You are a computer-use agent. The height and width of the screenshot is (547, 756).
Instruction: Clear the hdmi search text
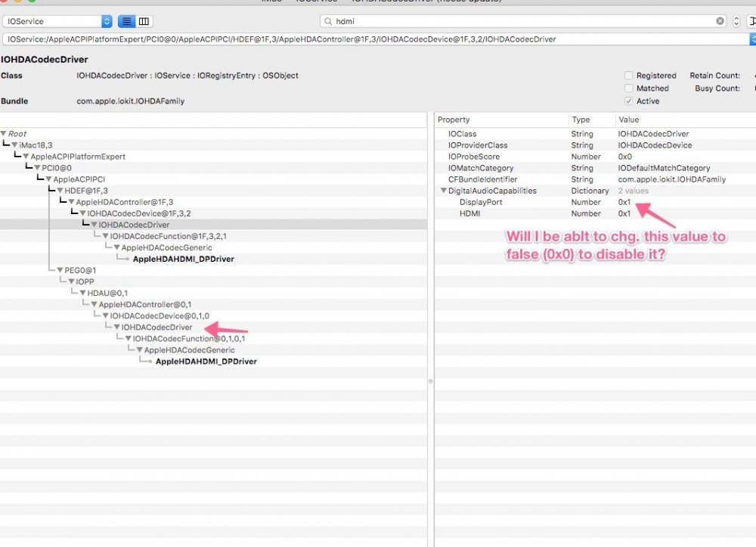click(720, 21)
